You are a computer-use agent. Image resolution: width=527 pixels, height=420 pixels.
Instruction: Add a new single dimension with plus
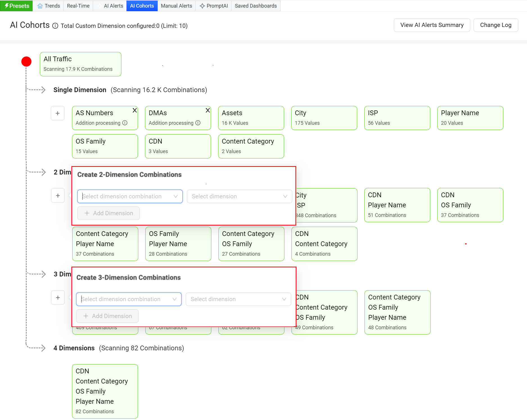(x=58, y=113)
